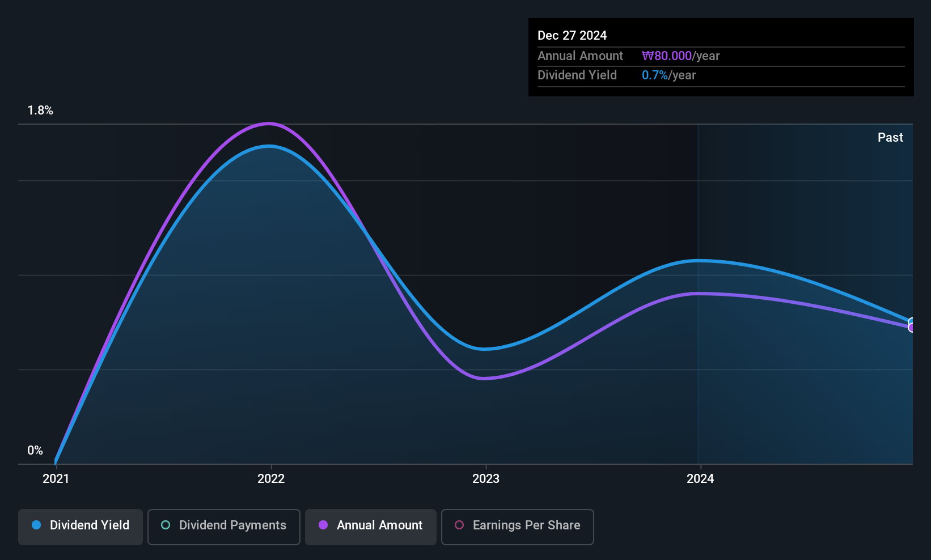This screenshot has height=560, width=931.
Task: Click the blue dot beside Dividend Yield
Action: [x=36, y=525]
